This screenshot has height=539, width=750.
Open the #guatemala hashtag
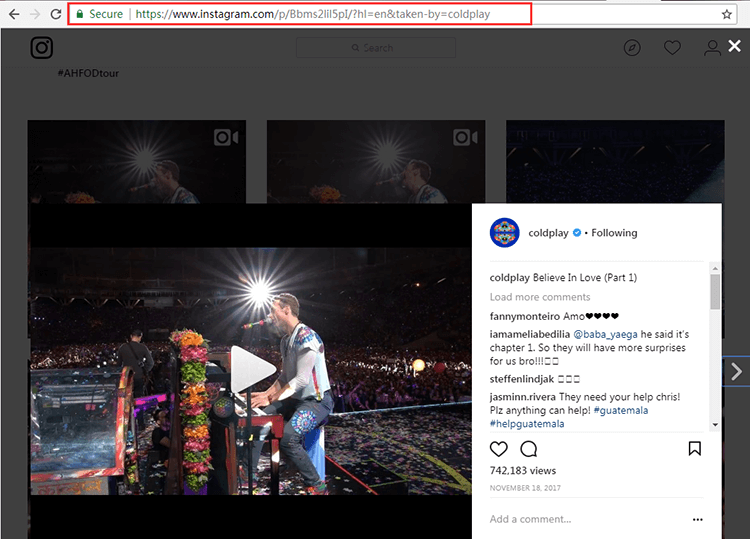coord(621,410)
